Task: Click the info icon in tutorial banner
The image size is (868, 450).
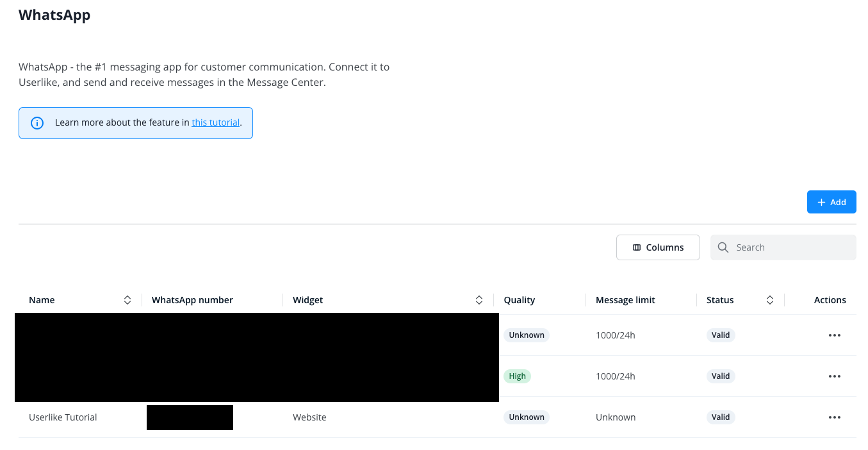Action: pos(37,123)
